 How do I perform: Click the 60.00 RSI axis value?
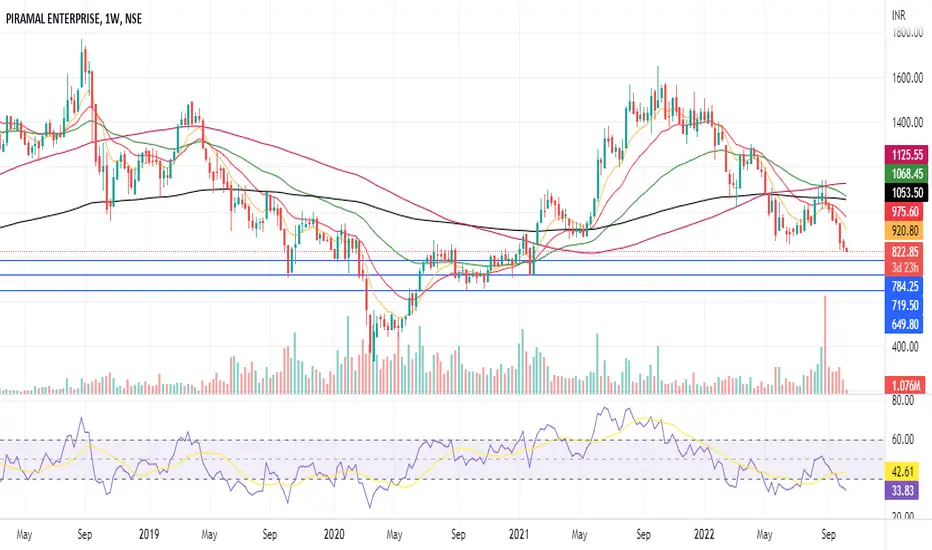[x=903, y=439]
